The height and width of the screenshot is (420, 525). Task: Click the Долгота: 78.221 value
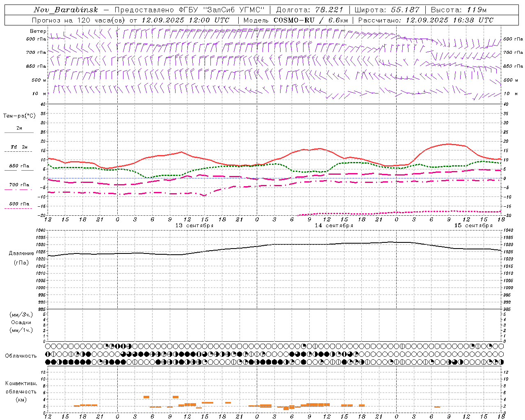[310, 10]
